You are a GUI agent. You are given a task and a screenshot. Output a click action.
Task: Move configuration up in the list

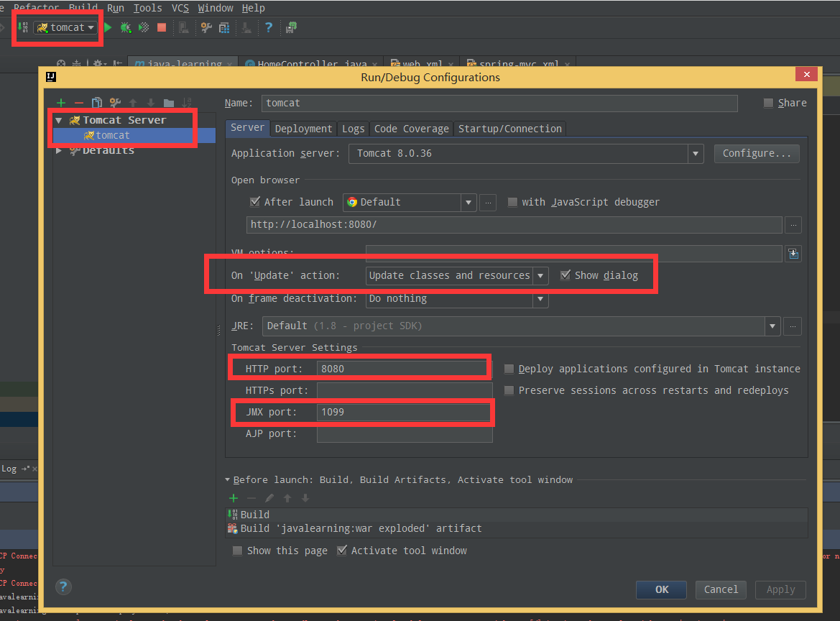(x=133, y=102)
